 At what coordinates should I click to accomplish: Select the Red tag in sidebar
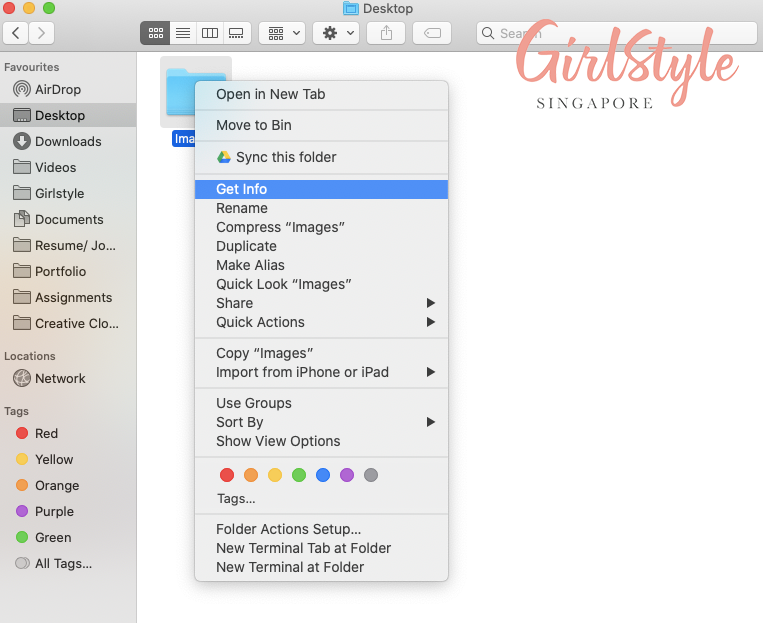[68, 433]
